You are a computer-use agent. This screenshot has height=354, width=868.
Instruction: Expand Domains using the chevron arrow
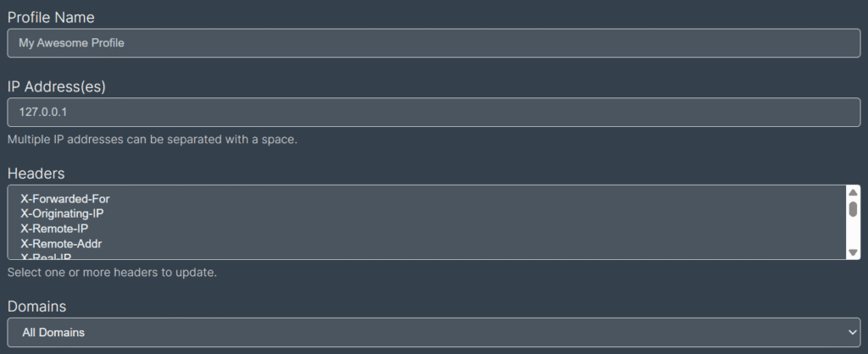(852, 332)
